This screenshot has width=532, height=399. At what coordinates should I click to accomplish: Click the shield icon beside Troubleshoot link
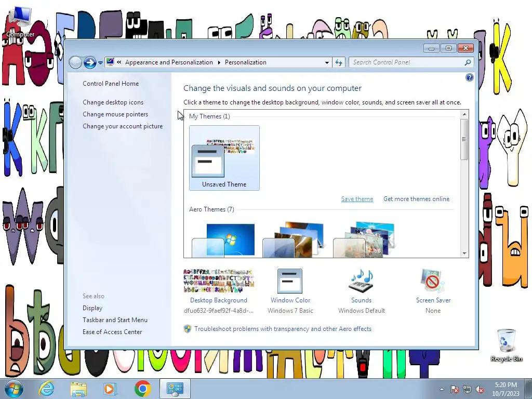pos(187,329)
